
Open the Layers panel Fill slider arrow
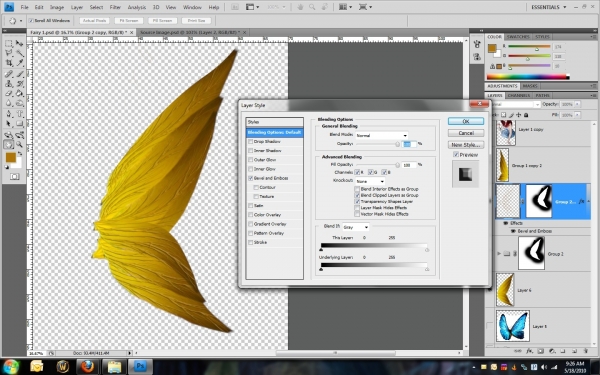[x=577, y=115]
